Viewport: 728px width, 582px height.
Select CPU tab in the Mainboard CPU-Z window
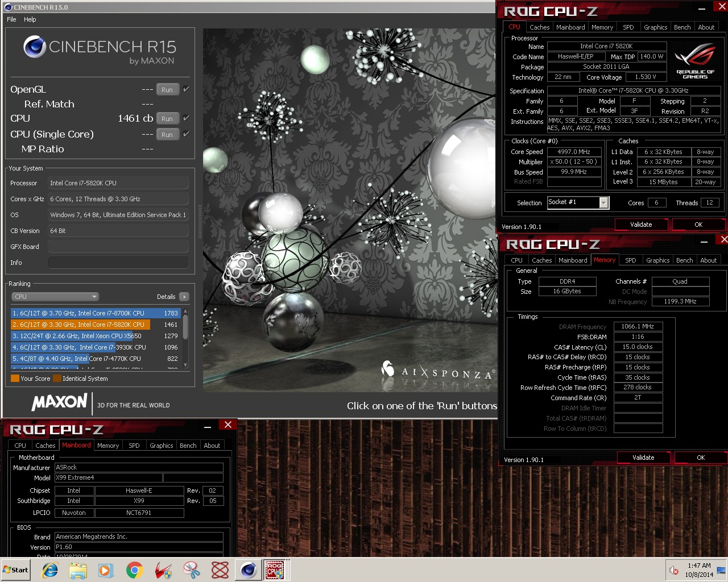20,446
